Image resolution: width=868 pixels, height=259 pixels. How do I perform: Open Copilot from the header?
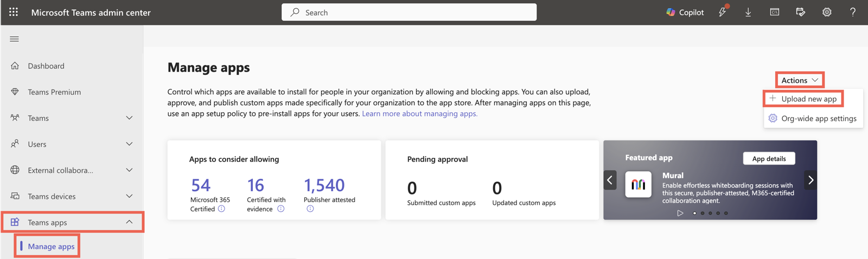pyautogui.click(x=685, y=12)
